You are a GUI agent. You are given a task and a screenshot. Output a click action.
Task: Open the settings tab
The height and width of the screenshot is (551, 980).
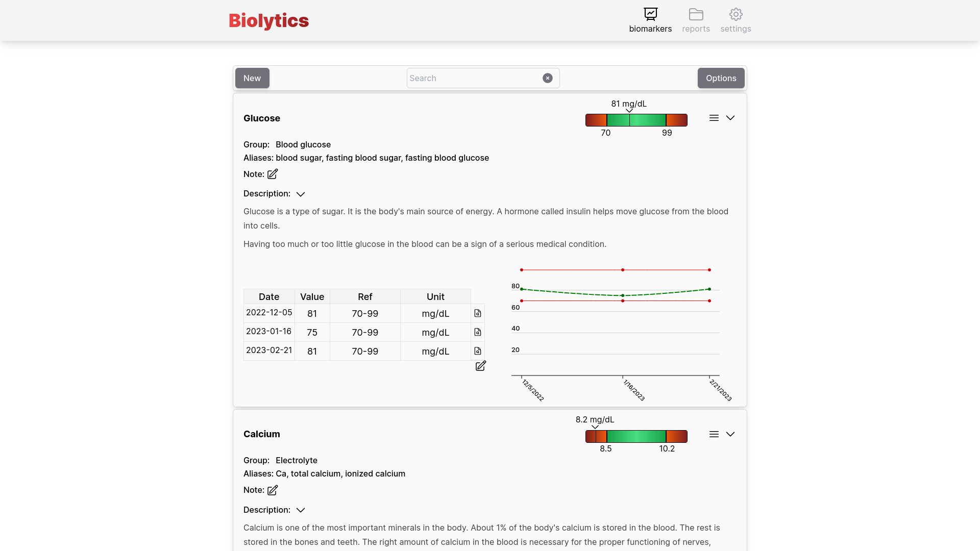(x=736, y=20)
